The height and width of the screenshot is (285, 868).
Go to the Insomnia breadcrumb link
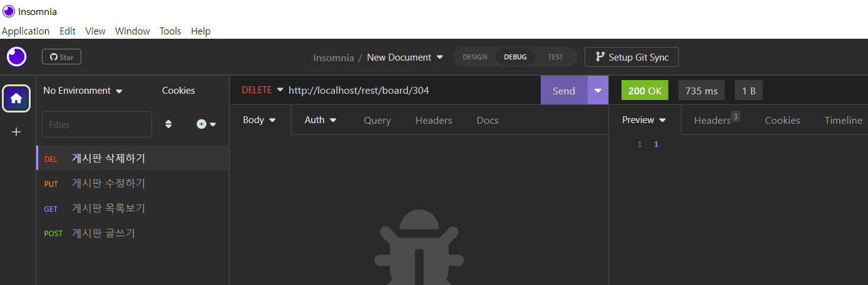(334, 57)
